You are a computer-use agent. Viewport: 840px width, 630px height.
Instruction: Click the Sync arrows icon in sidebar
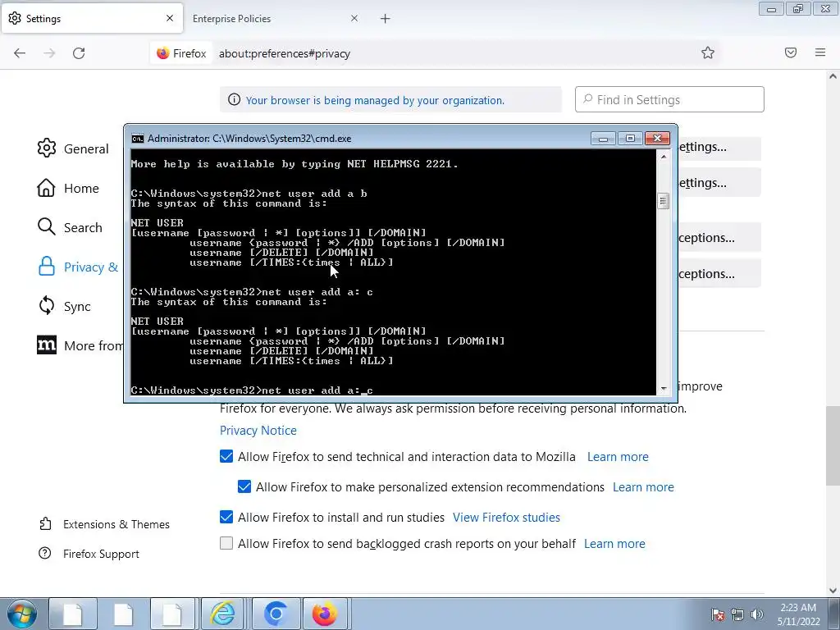click(x=47, y=305)
